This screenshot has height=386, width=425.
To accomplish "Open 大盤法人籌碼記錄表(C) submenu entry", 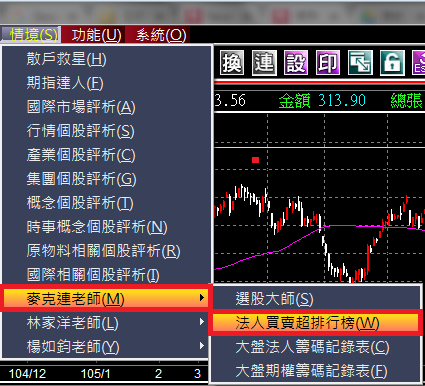I will pyautogui.click(x=316, y=347).
